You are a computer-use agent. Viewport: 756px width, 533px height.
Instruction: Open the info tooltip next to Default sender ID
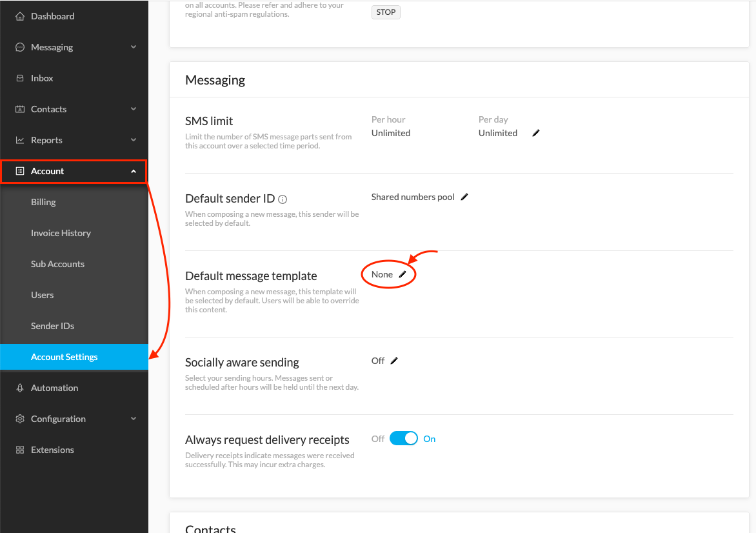pyautogui.click(x=283, y=199)
